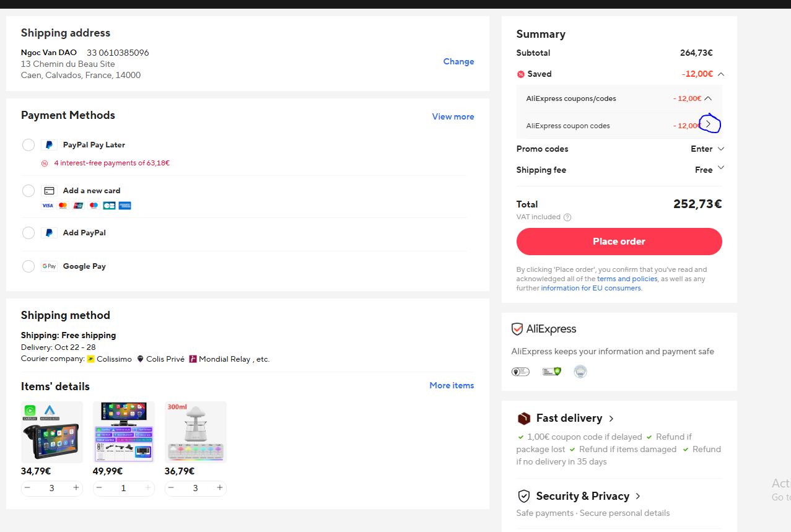Screen dimensions: 791x532
Task: Open AliExpress coupon codes details arrow
Action: tap(709, 125)
